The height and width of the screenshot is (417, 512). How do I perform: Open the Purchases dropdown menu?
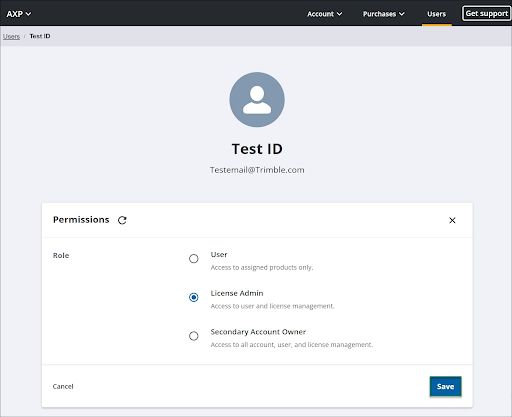pyautogui.click(x=384, y=14)
